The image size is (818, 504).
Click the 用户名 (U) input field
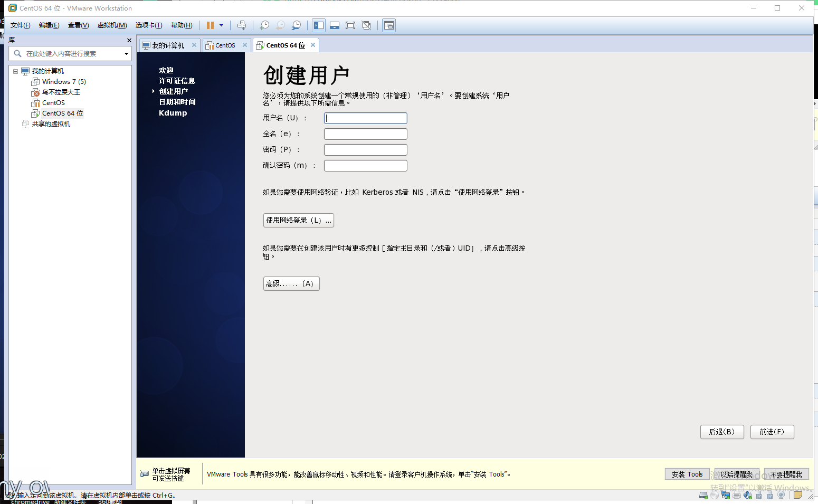(x=366, y=118)
